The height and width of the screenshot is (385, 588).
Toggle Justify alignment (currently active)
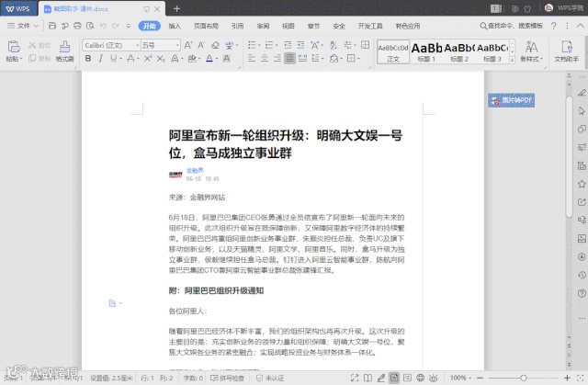pos(289,58)
